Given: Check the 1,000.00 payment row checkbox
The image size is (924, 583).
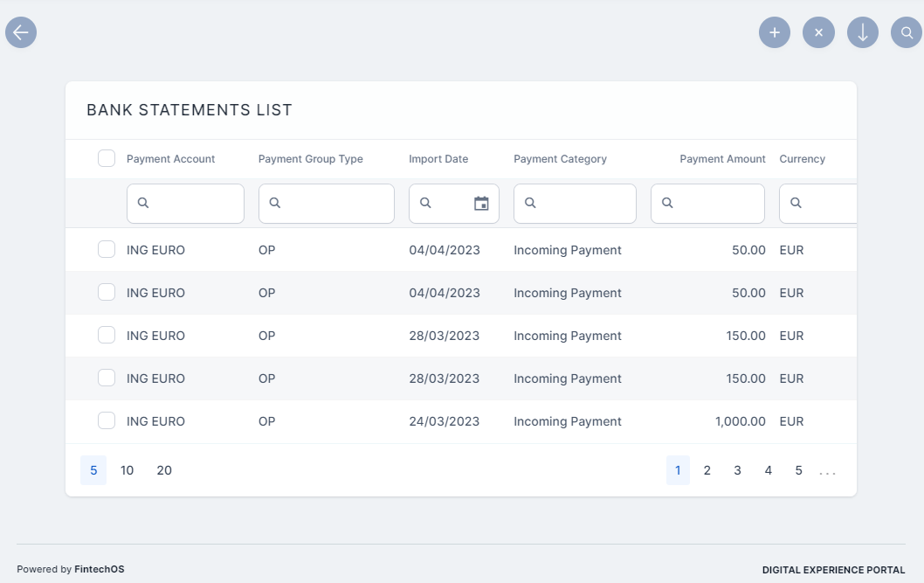Looking at the screenshot, I should 107,420.
